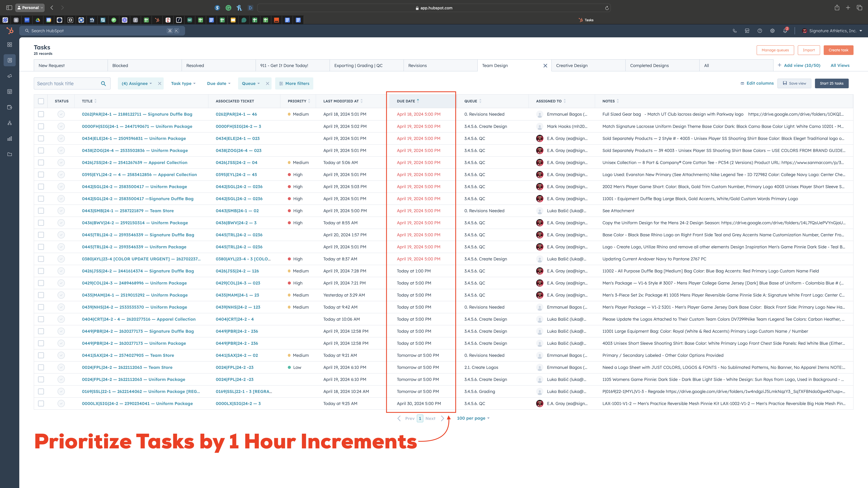868x488 pixels.
Task: Tick the select-all checkbox in table header
Action: [41, 101]
